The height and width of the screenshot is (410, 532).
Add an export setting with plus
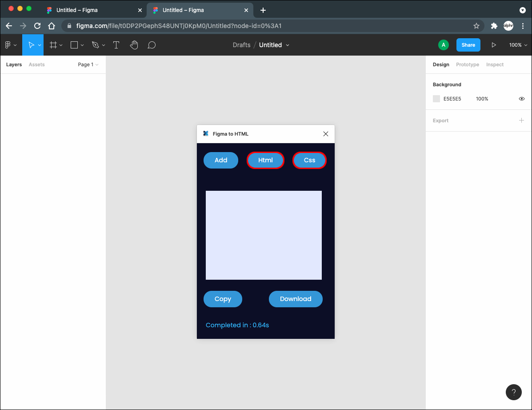521,121
